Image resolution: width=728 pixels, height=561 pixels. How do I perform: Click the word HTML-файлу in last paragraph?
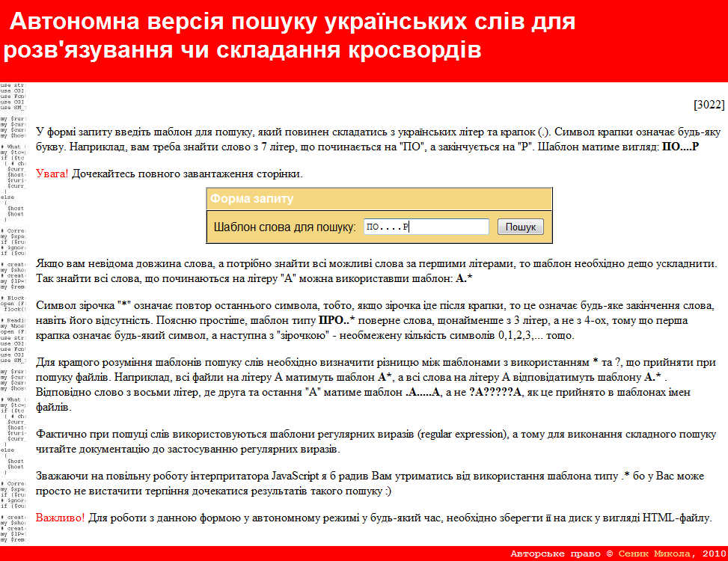(x=676, y=518)
